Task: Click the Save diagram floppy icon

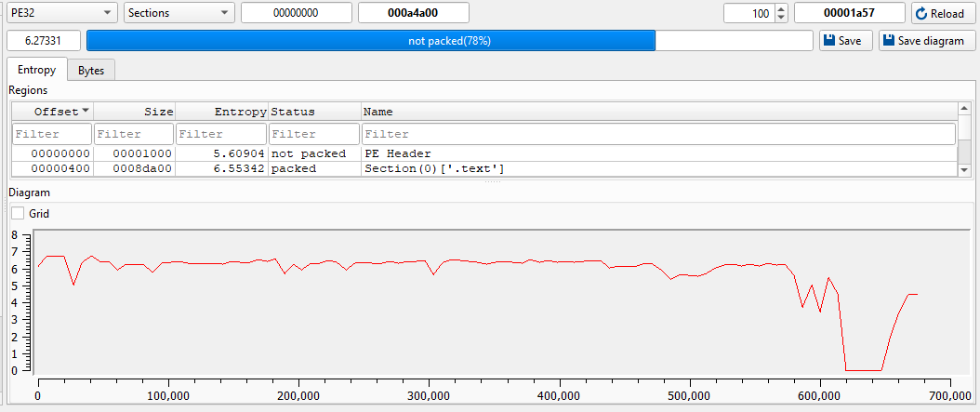Action: (889, 41)
